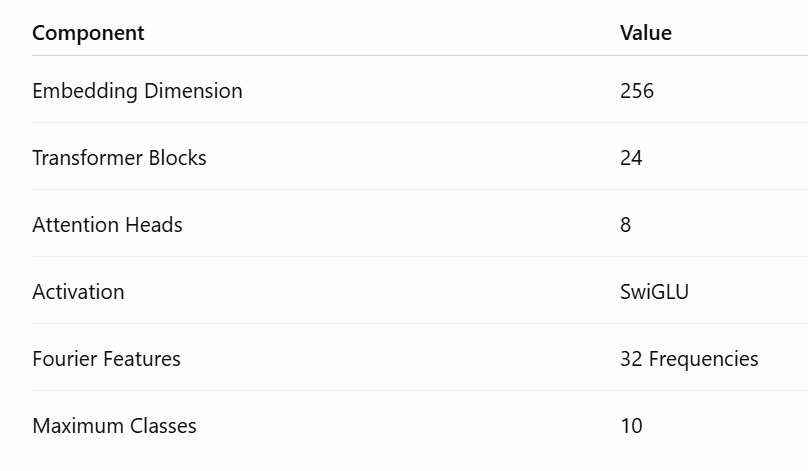808x471 pixels.
Task: Select the Embedding Dimension row label
Action: [x=137, y=91]
